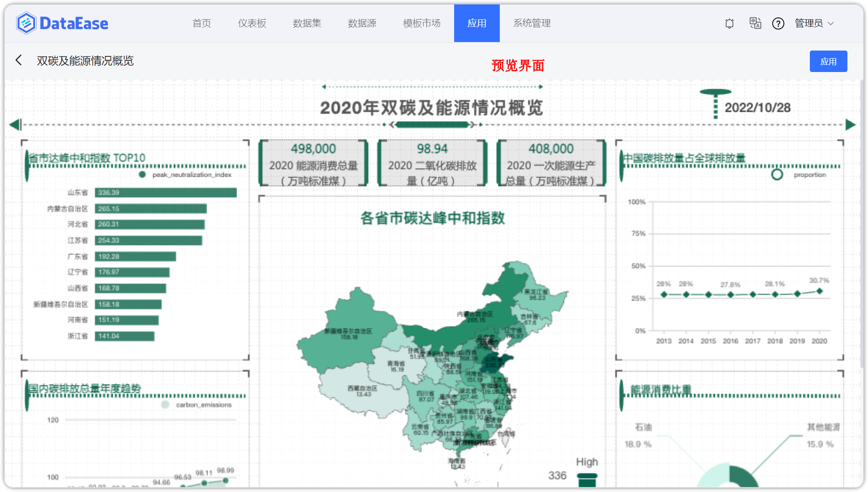Select the 应用 menu tab
This screenshot has width=868, height=492.
477,23
